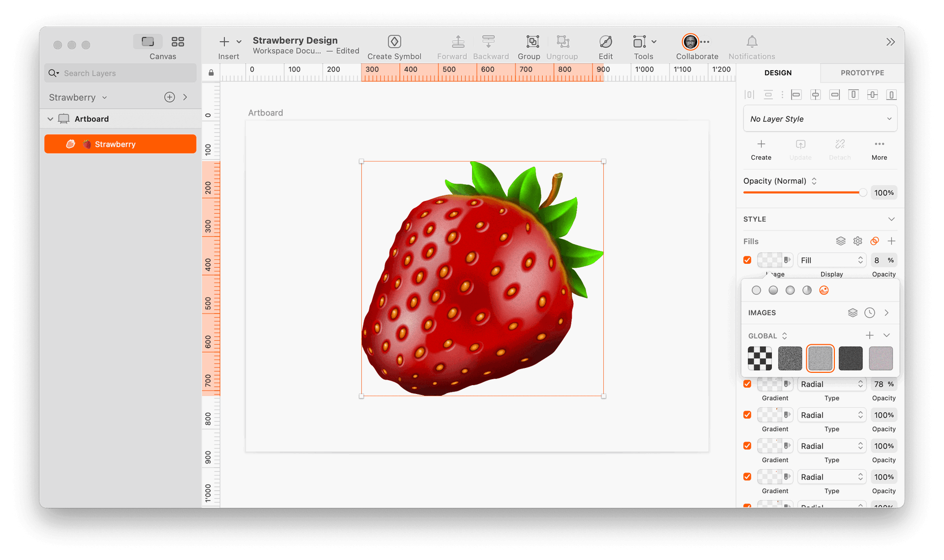Open the No Layer Style dropdown
944x560 pixels.
coord(820,119)
